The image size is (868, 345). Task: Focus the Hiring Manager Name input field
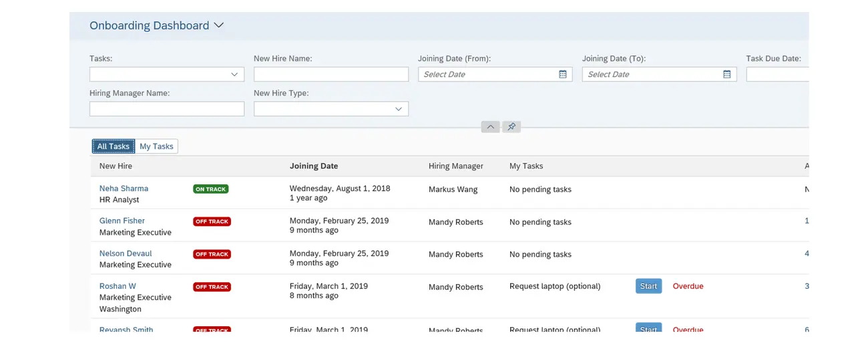tap(166, 109)
